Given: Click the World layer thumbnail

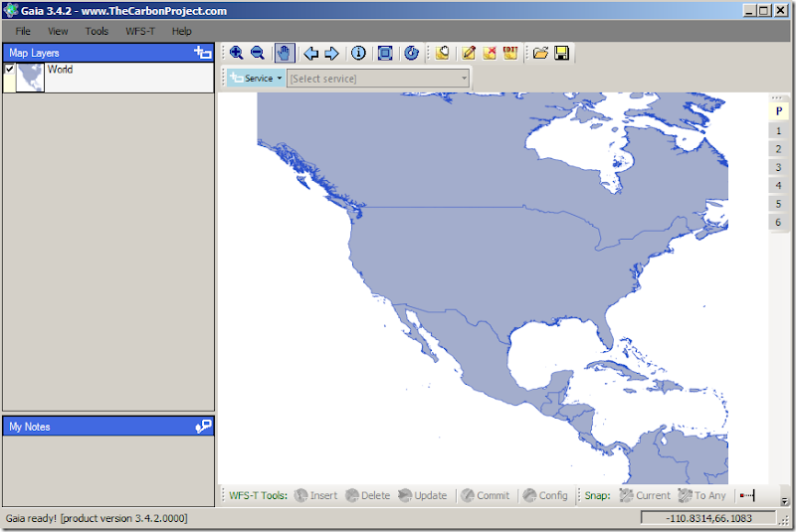Looking at the screenshot, I should (x=31, y=78).
